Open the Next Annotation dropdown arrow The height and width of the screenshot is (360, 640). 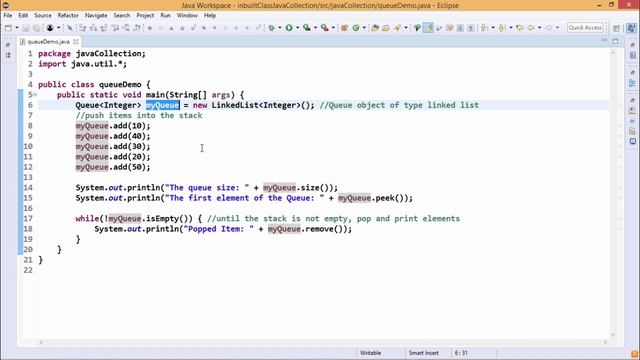click(493, 28)
